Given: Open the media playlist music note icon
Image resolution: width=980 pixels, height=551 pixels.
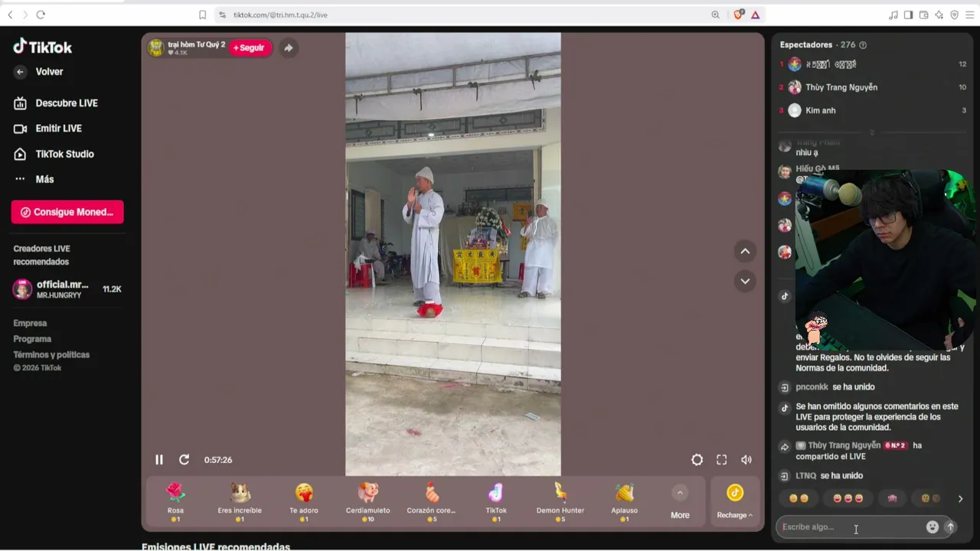Looking at the screenshot, I should point(893,15).
